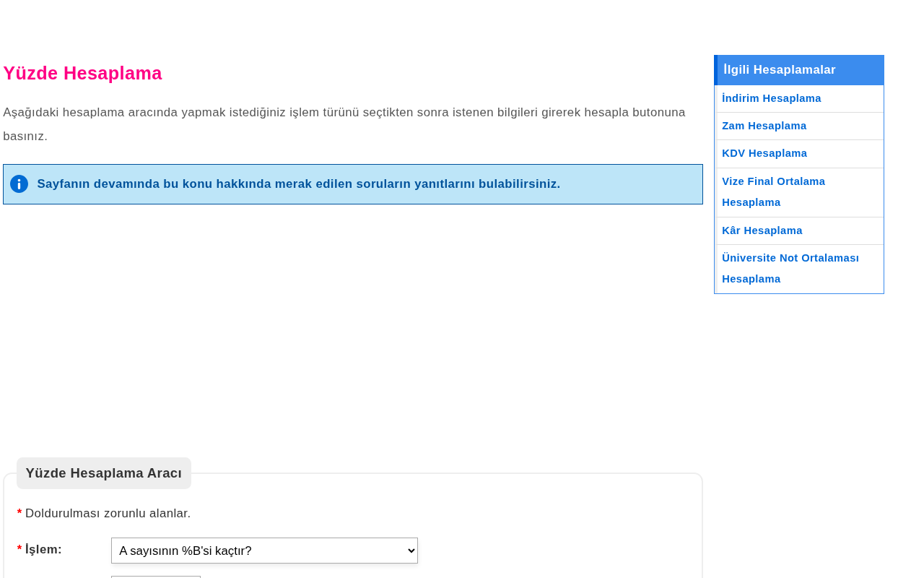Click the İşlem select chevron arrow
Image resolution: width=924 pixels, height=578 pixels.
tap(410, 551)
